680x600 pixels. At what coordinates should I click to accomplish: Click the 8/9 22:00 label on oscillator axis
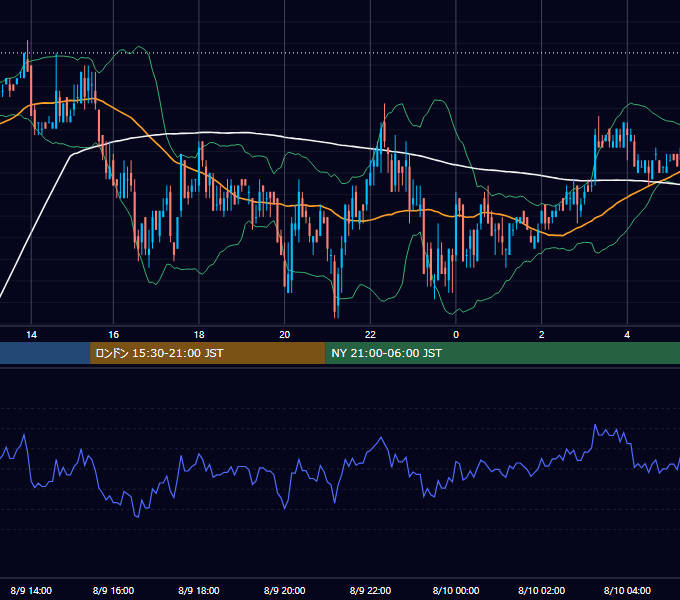[x=370, y=590]
